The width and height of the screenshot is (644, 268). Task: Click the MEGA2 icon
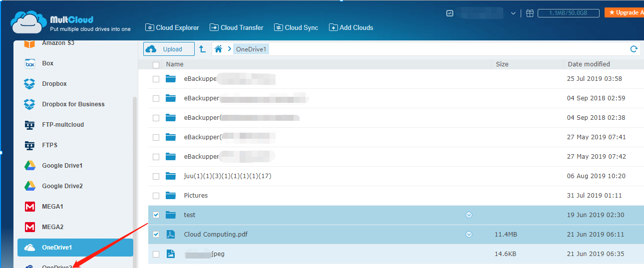30,227
